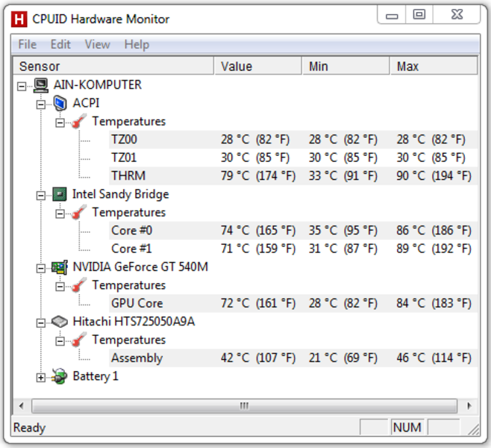Select the TZ01 sensor row

coord(293,158)
